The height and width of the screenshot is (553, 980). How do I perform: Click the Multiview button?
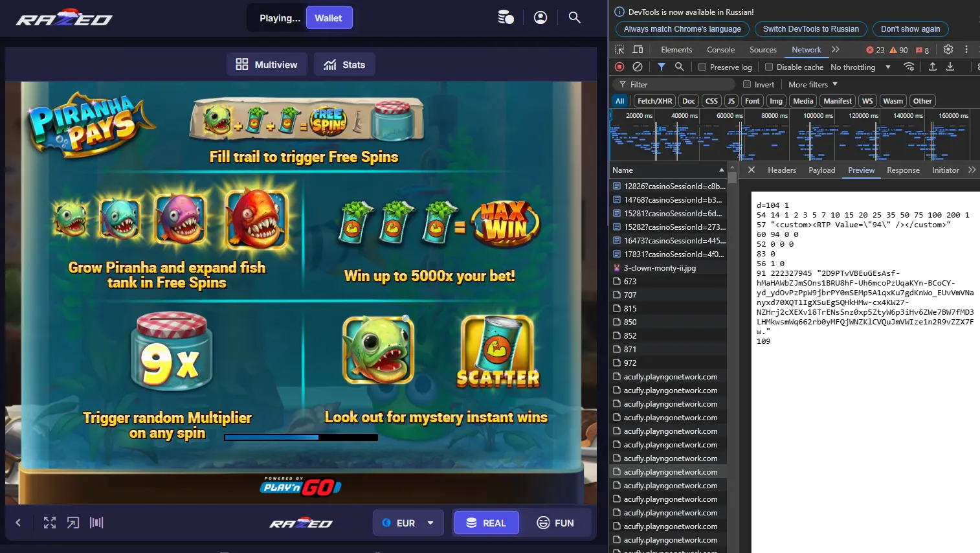267,64
